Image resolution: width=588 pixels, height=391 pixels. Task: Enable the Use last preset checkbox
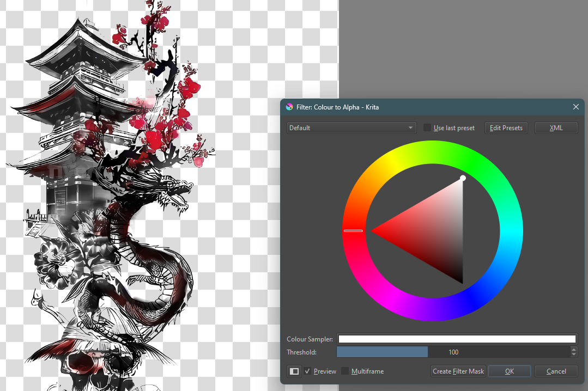coord(427,127)
